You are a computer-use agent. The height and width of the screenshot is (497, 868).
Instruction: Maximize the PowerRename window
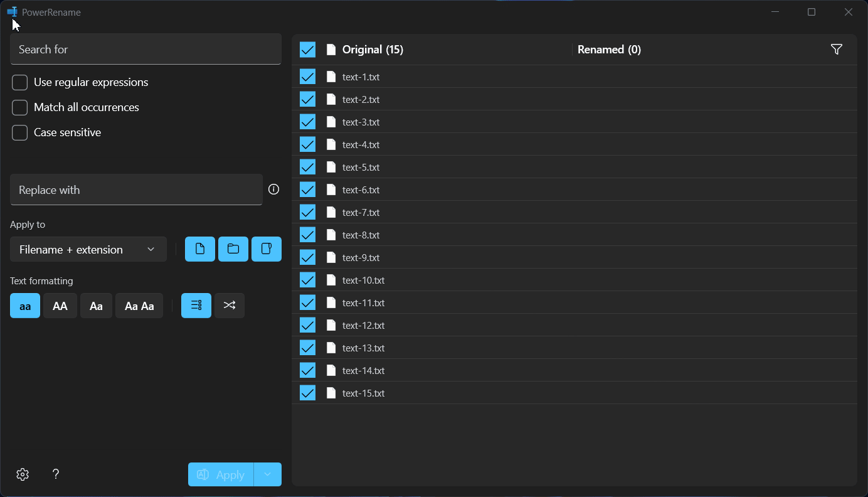click(x=812, y=12)
